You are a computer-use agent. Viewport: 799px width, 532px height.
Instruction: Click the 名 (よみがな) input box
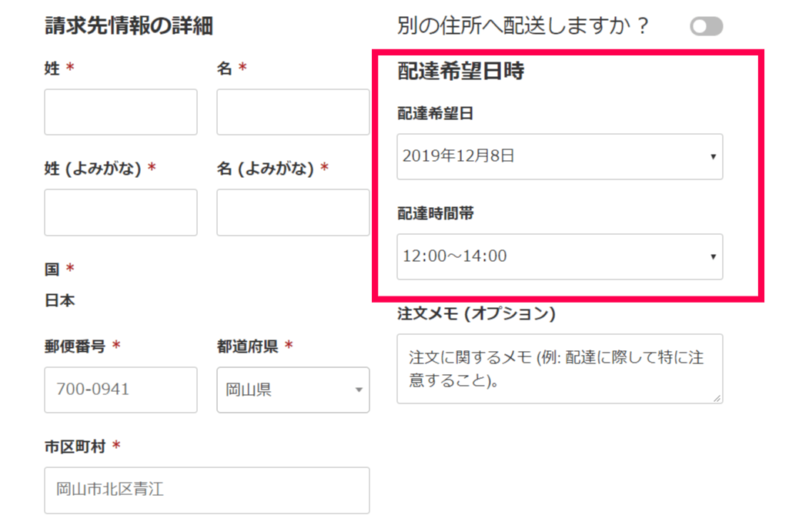coord(293,212)
